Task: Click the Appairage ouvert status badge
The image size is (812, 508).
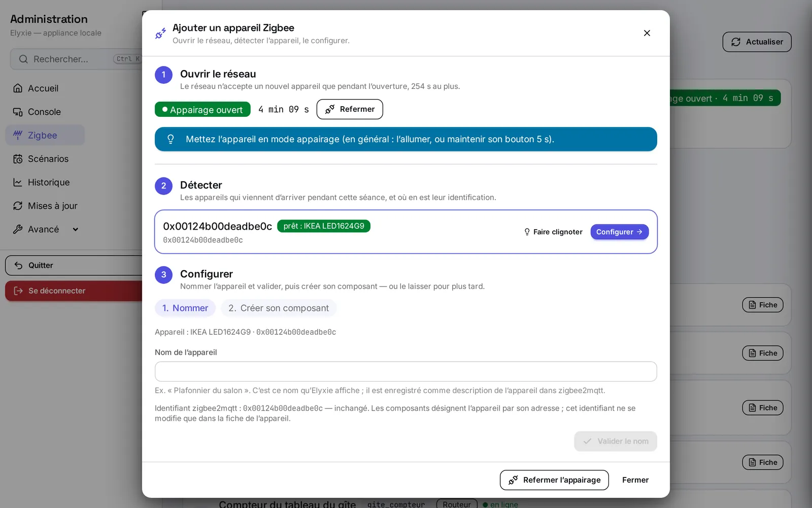Action: click(202, 110)
